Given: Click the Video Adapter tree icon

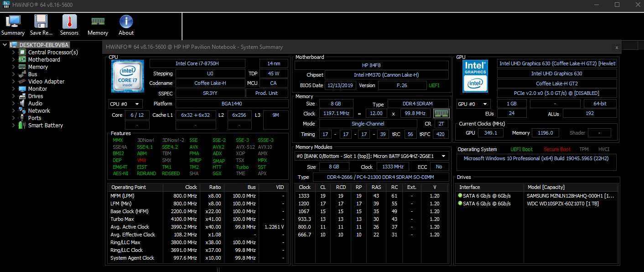Looking at the screenshot, I should click(22, 81).
